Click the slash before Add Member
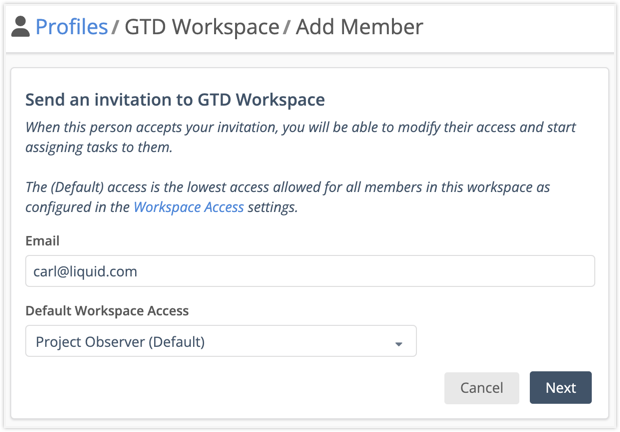 (287, 27)
